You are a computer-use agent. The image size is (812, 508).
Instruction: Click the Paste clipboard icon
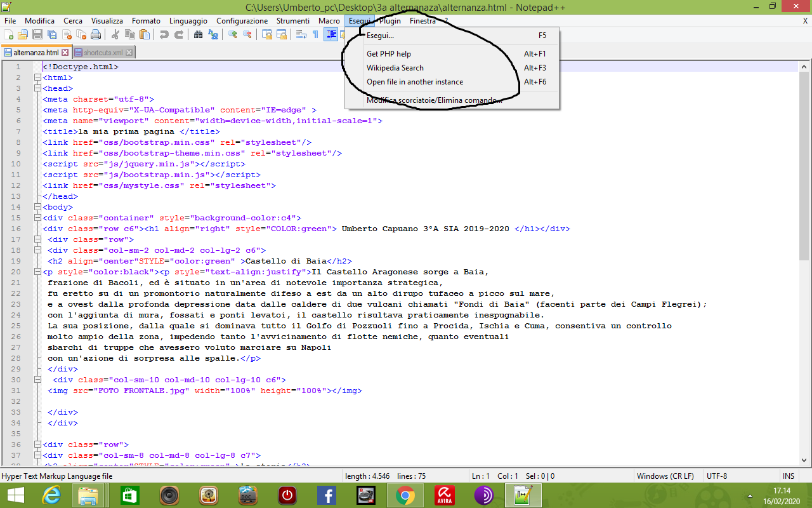[x=145, y=34]
